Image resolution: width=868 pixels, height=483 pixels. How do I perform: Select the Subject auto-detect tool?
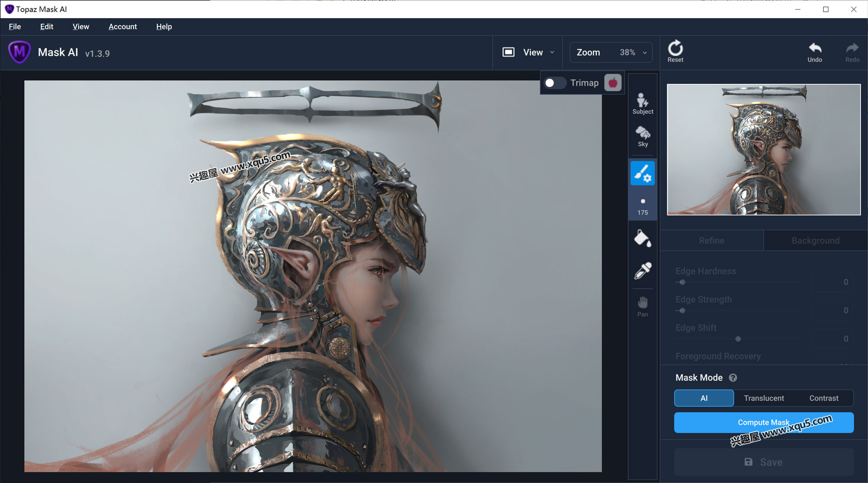pyautogui.click(x=643, y=104)
